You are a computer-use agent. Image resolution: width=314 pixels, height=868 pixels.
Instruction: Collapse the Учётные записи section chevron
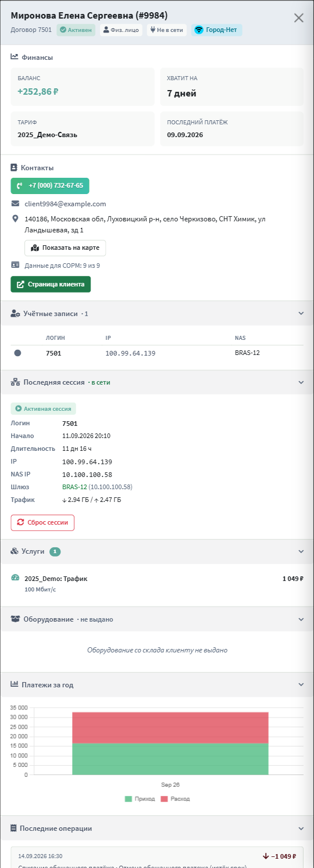tap(301, 313)
